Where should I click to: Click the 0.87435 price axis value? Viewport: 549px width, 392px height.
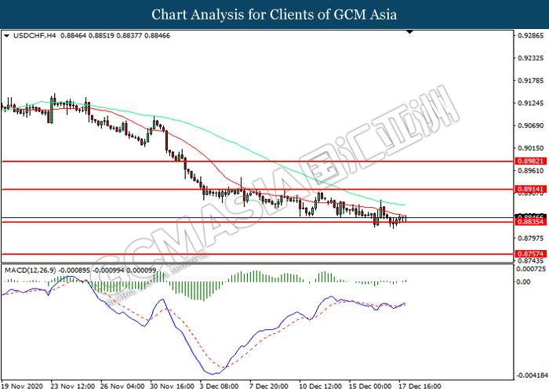pyautogui.click(x=531, y=261)
